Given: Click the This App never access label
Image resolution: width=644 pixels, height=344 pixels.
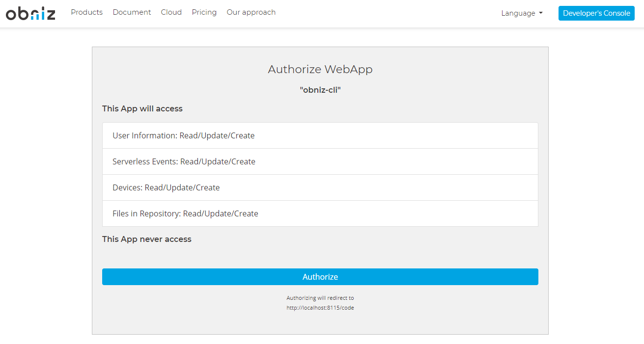Looking at the screenshot, I should (x=147, y=239).
